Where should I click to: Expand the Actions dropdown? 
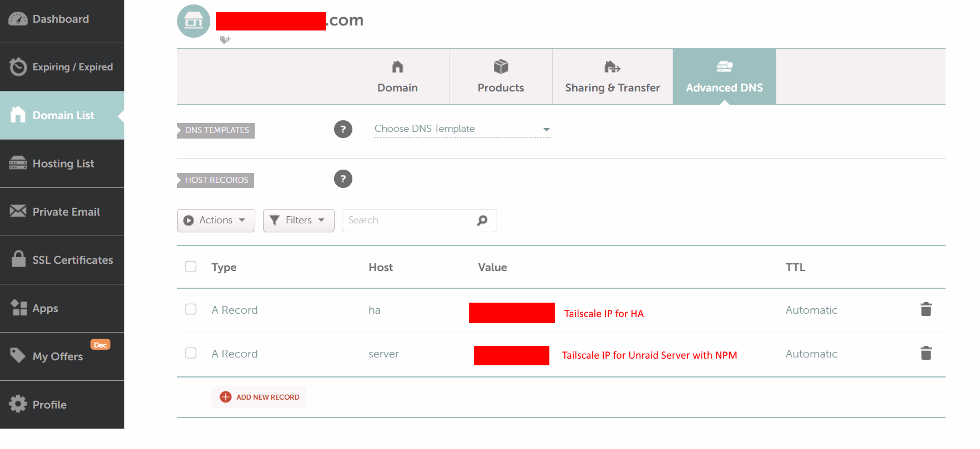pyautogui.click(x=216, y=221)
